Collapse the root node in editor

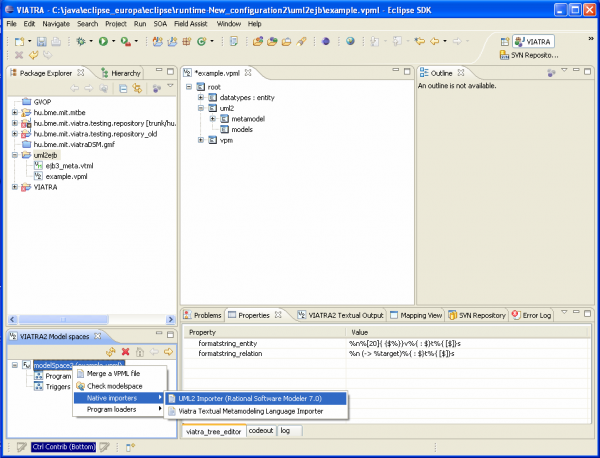point(189,87)
